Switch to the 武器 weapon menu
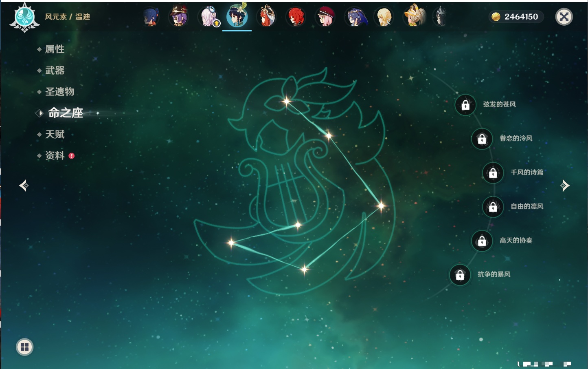 point(55,71)
